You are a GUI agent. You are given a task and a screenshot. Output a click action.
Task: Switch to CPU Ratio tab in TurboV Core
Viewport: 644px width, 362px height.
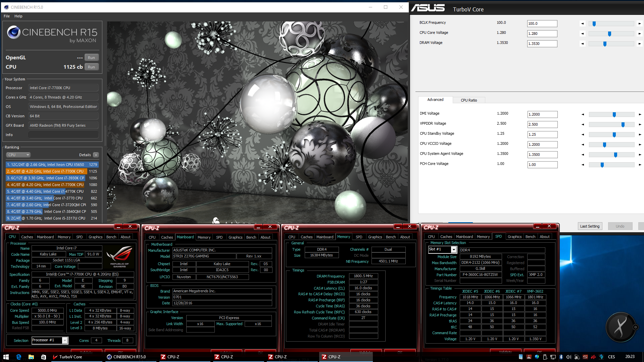coord(469,100)
